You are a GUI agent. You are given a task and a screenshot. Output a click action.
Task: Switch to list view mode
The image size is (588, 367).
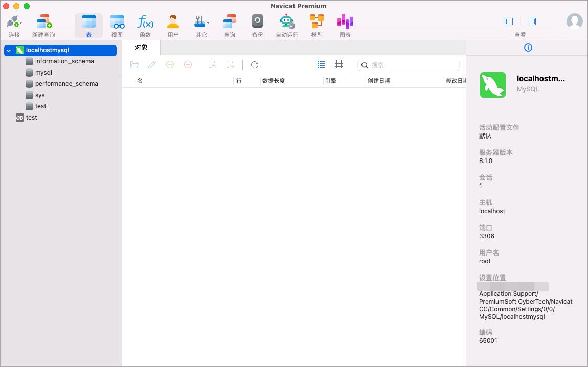(x=321, y=65)
